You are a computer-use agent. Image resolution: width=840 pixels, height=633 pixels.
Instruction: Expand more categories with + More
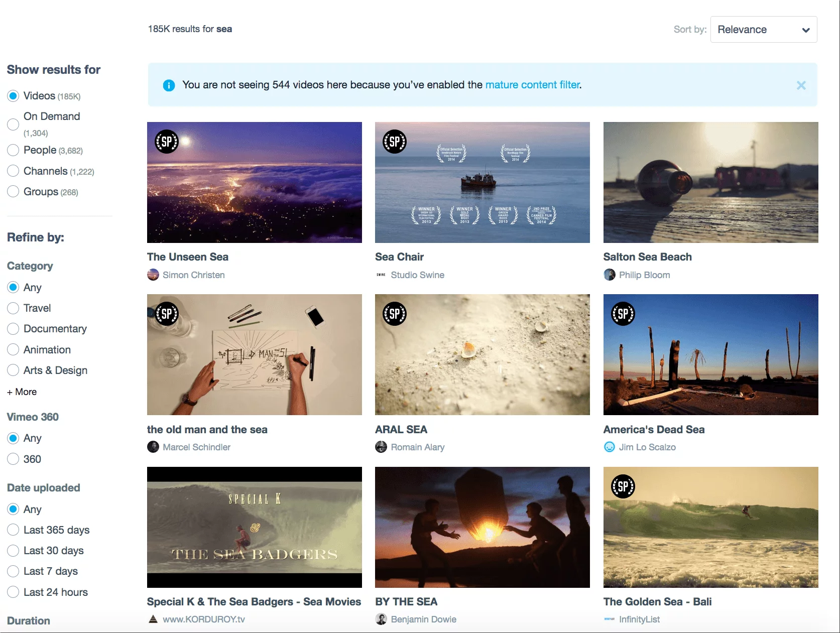(22, 392)
